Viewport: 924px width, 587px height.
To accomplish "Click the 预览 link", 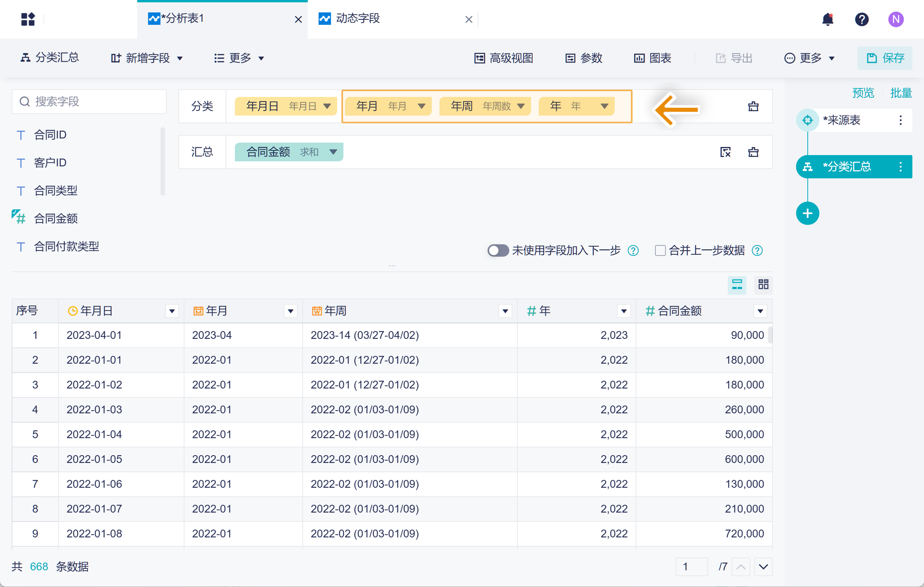I will tap(863, 93).
